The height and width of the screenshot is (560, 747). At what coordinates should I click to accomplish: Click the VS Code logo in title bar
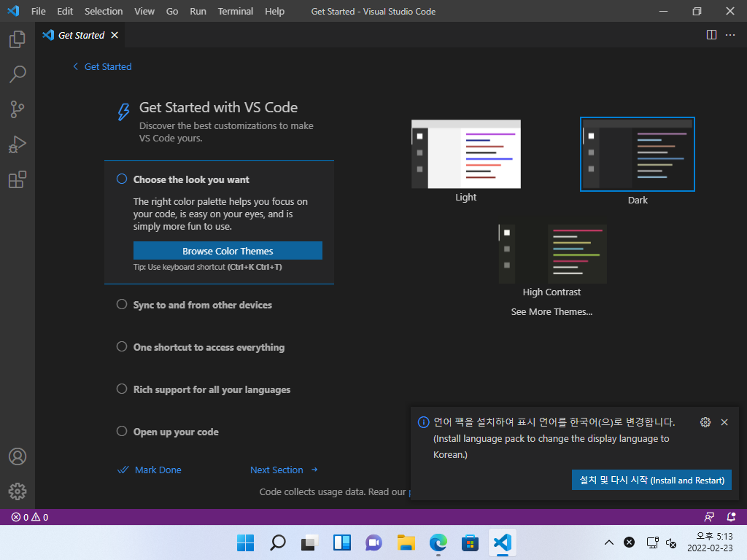13,11
